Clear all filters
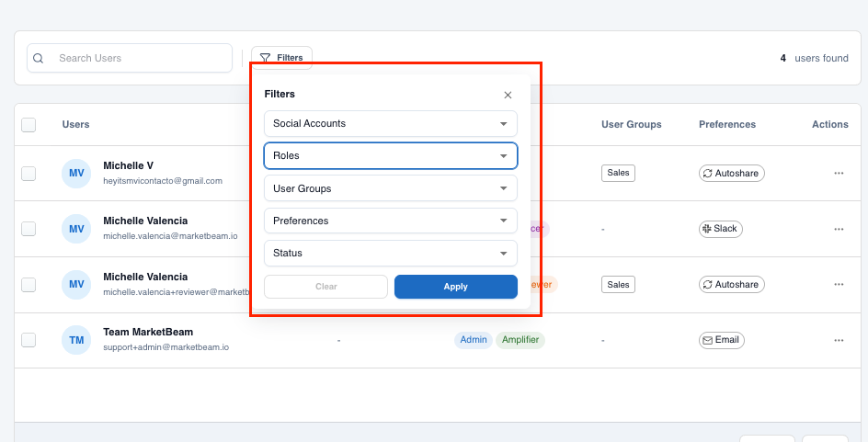Viewport: 868px width, 442px height. 326,287
